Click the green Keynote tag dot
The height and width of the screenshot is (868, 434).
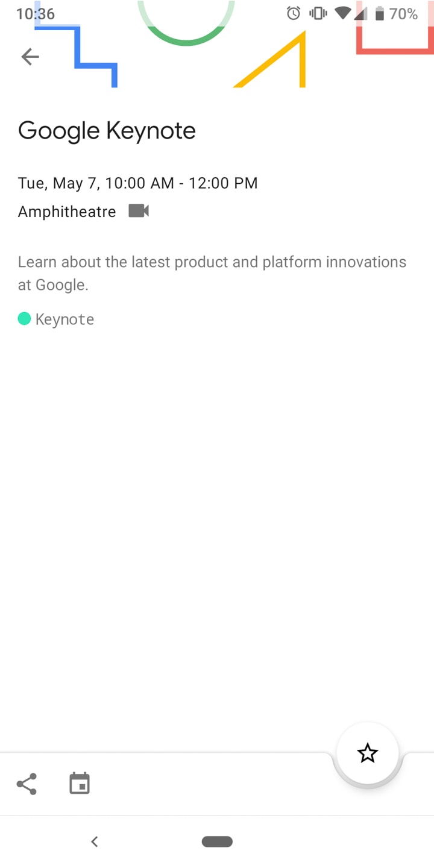pyautogui.click(x=24, y=319)
